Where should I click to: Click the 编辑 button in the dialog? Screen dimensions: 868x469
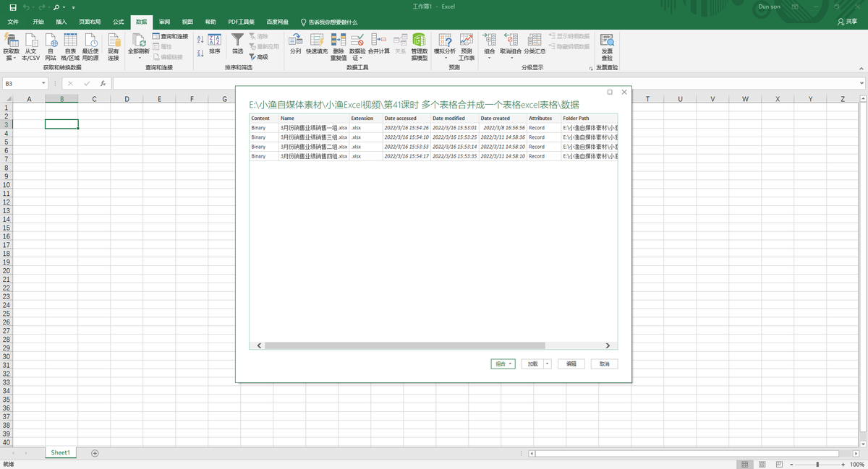[x=571, y=364]
